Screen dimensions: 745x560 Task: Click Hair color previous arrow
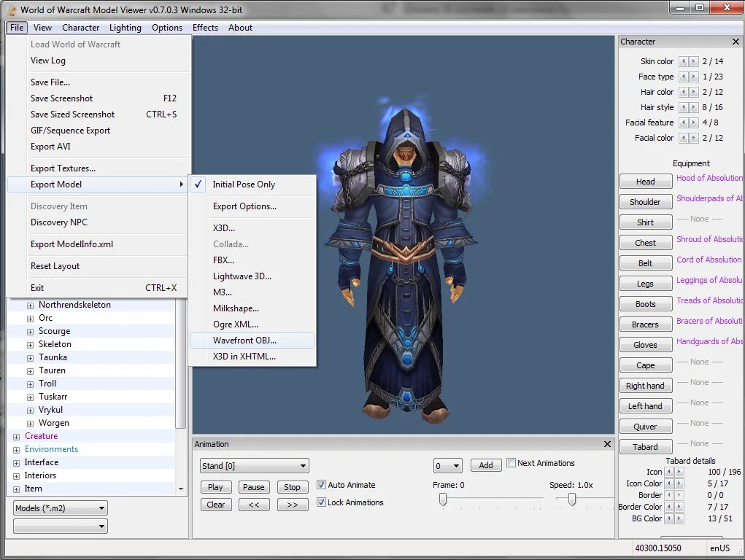683,92
